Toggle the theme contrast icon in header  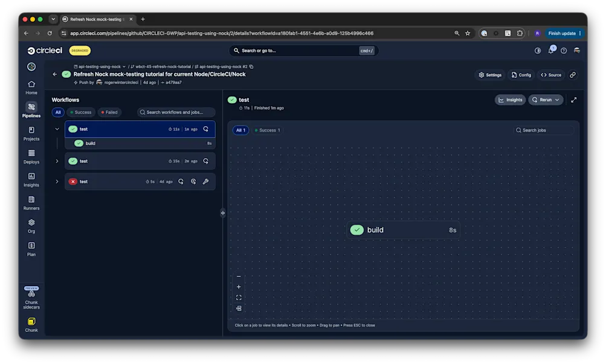pyautogui.click(x=538, y=51)
